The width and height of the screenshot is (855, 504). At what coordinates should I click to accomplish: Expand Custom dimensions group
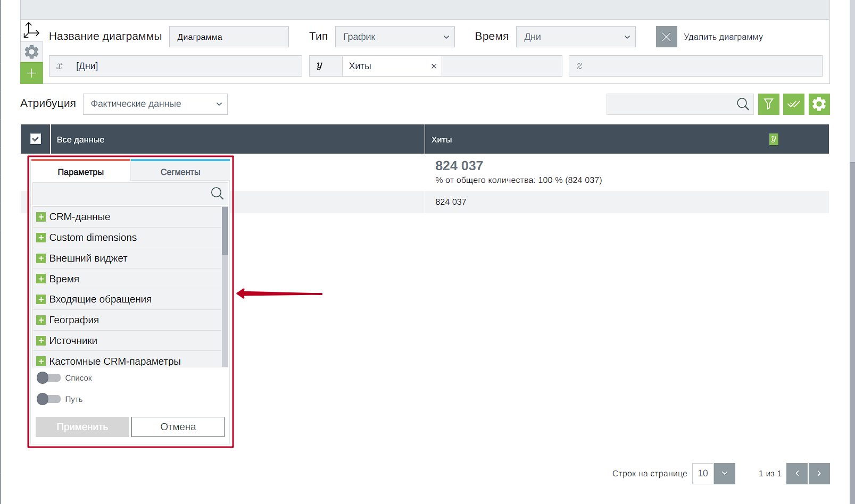tap(41, 238)
